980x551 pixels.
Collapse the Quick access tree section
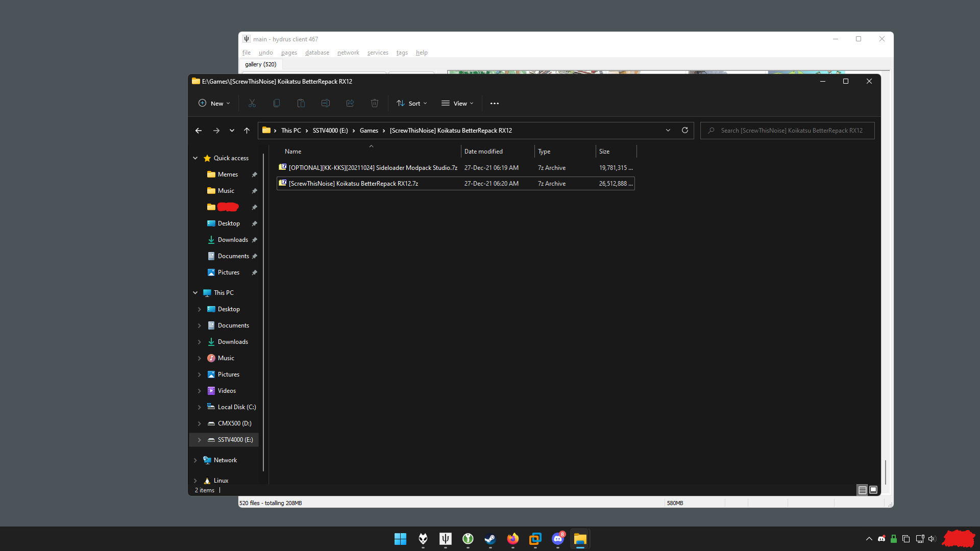pyautogui.click(x=195, y=158)
